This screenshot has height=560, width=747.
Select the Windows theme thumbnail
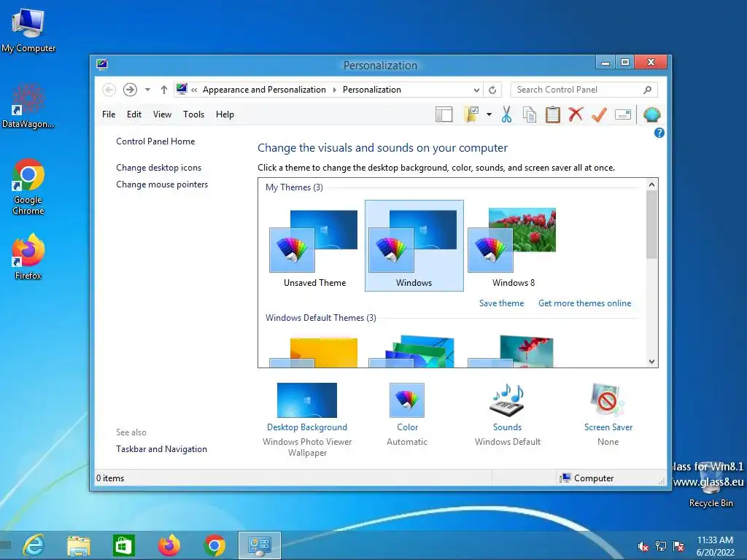[414, 246]
